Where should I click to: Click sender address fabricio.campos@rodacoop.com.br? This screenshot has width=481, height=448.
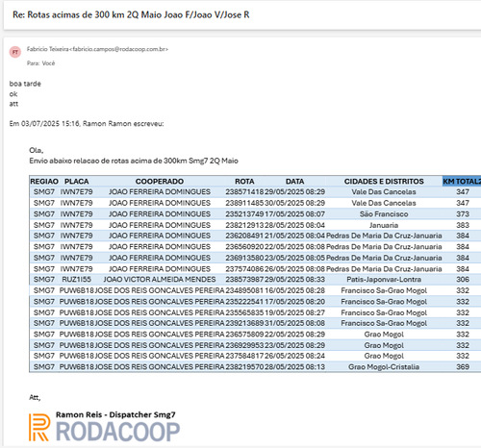pyautogui.click(x=118, y=49)
